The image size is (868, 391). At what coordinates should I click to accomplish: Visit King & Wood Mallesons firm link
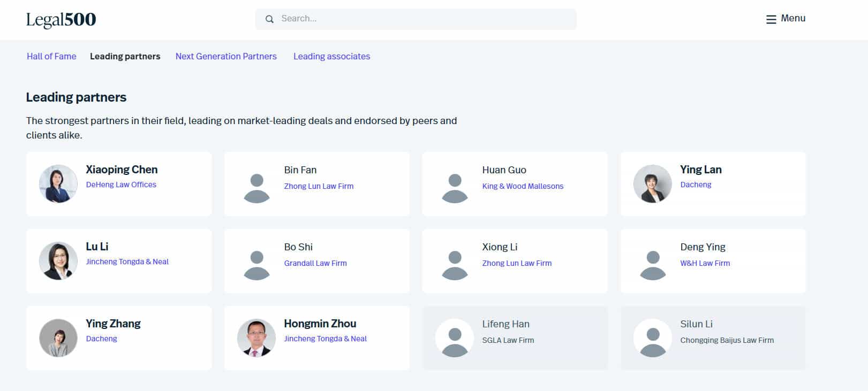tap(523, 186)
